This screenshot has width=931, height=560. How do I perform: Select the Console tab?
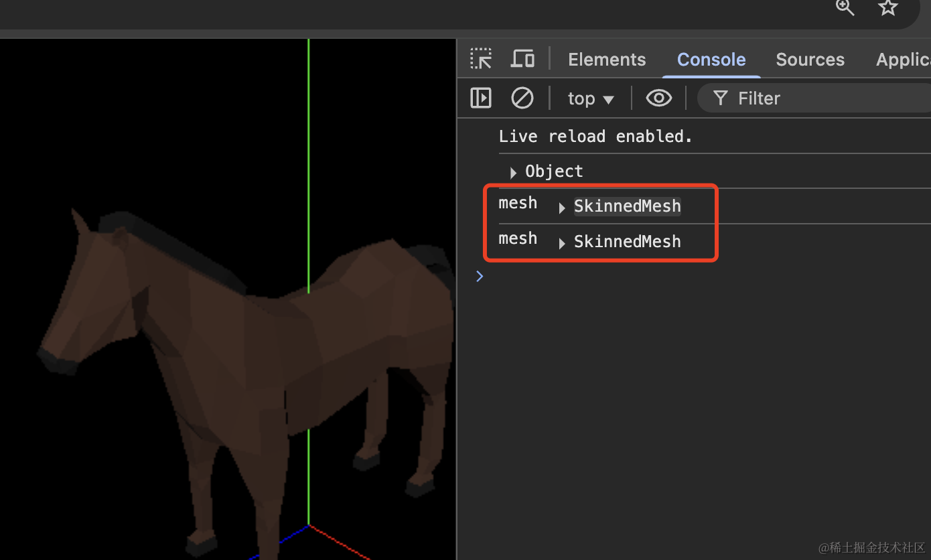(x=711, y=60)
